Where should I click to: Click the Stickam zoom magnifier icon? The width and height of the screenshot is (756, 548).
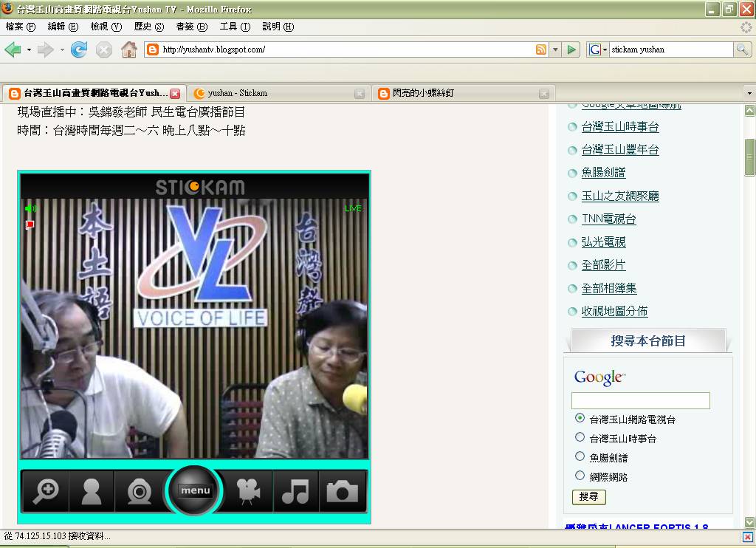click(45, 492)
